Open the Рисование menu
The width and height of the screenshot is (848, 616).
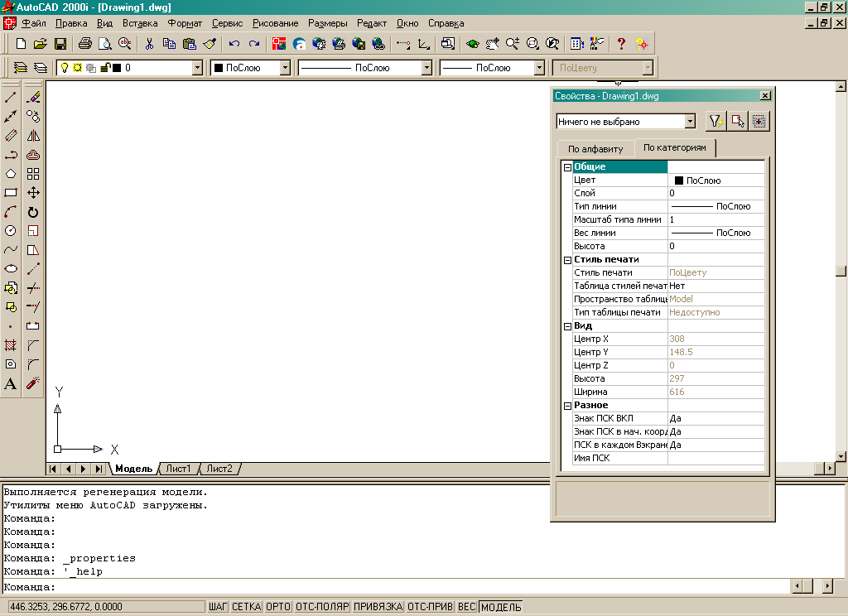pos(275,23)
